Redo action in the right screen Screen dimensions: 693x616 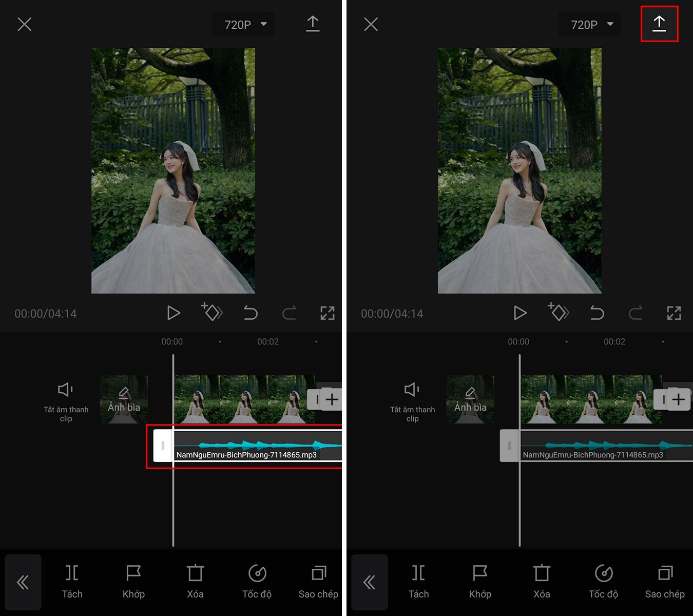click(636, 313)
